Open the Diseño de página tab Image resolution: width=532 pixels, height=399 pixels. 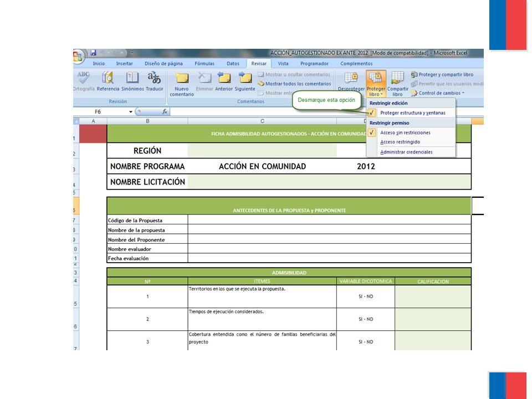[x=163, y=63]
